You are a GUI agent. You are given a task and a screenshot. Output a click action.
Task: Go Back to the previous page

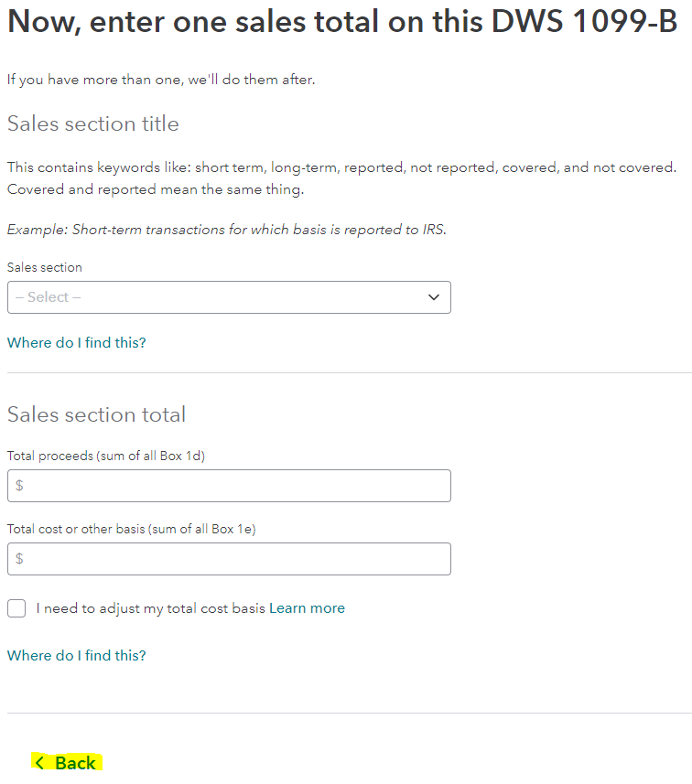67,763
